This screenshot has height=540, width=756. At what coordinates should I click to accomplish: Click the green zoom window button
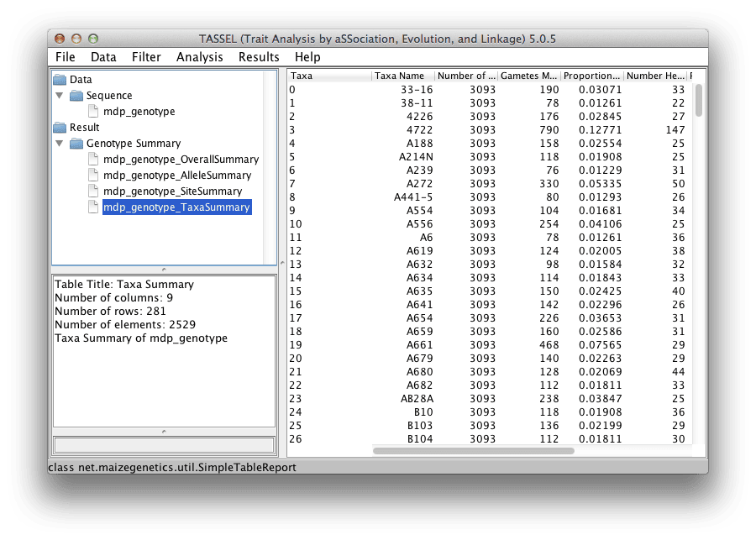point(93,39)
